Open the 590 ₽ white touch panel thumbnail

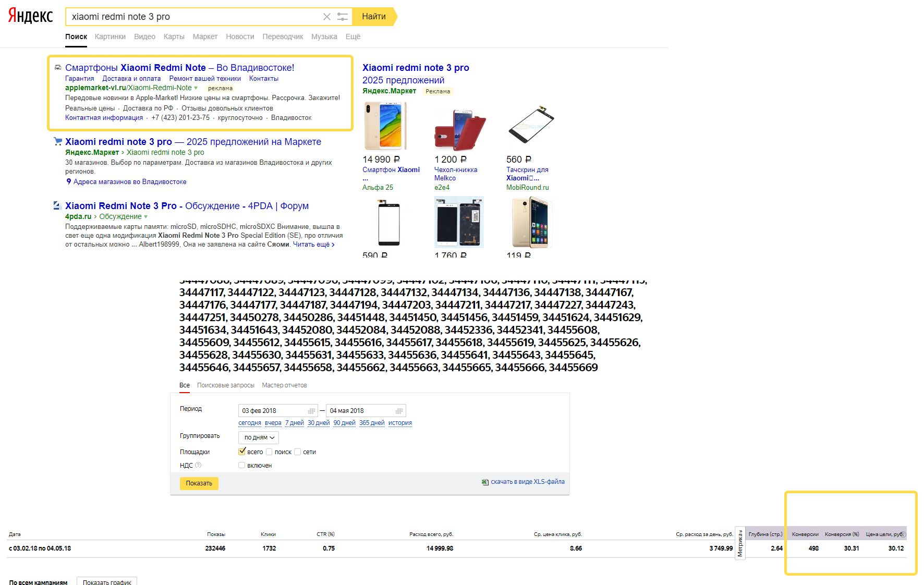point(389,224)
